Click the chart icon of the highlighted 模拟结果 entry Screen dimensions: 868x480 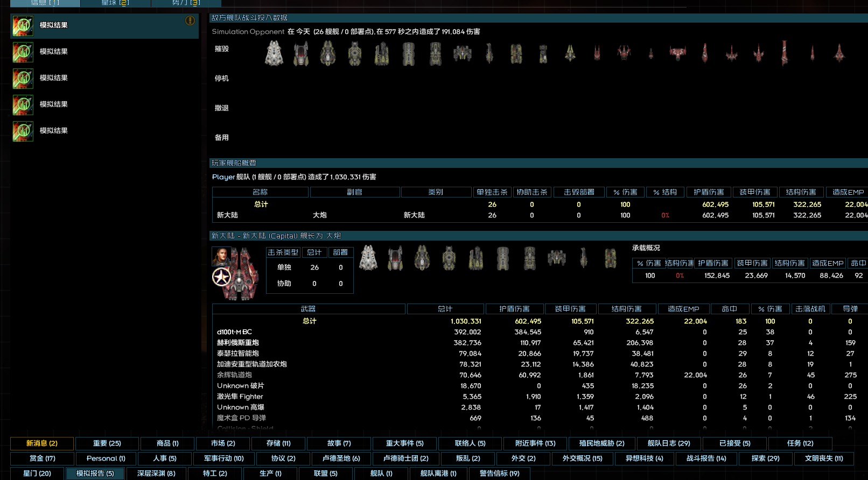(23, 26)
